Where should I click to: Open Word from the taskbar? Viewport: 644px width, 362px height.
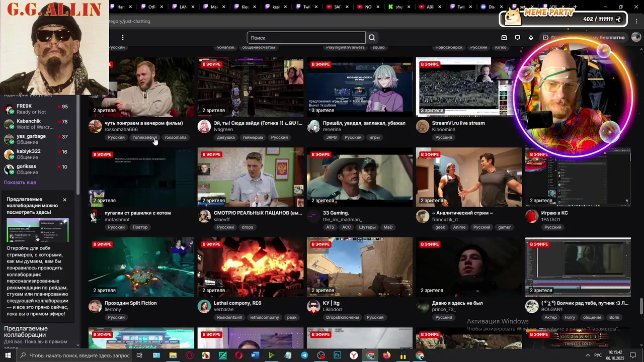coord(255,355)
